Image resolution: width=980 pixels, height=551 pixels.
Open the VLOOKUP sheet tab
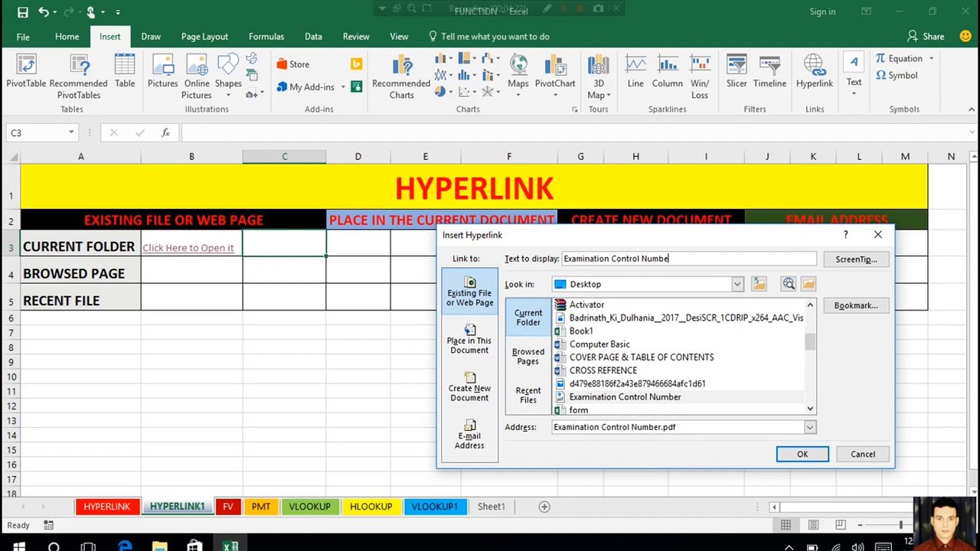coord(309,507)
